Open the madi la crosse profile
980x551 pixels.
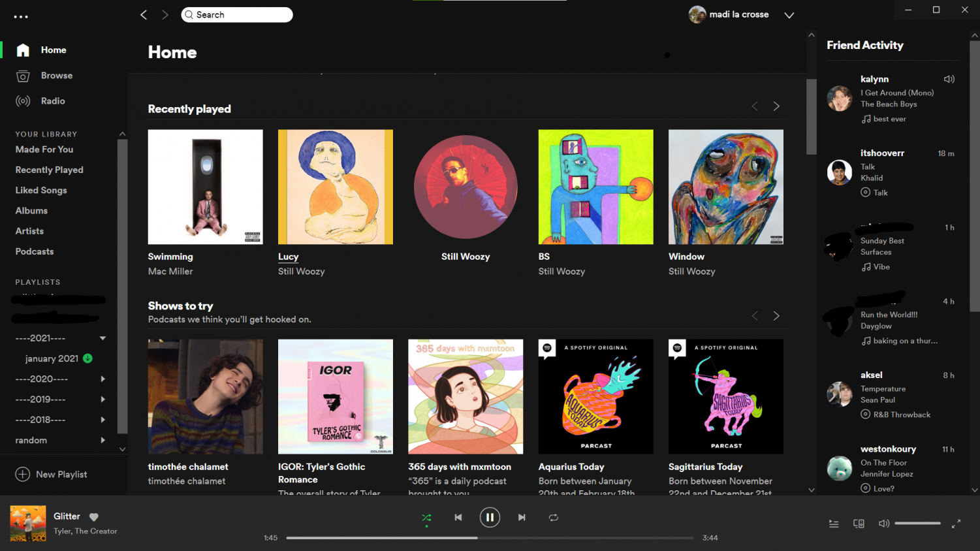click(729, 14)
